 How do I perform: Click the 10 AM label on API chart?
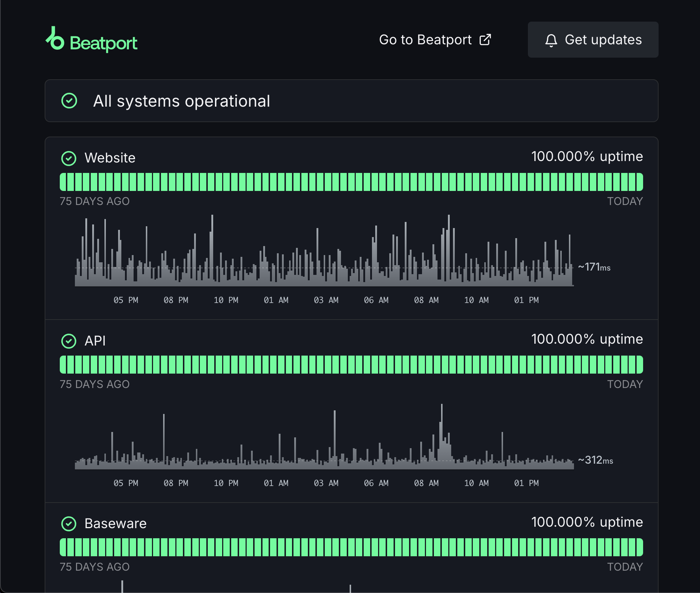tap(476, 483)
